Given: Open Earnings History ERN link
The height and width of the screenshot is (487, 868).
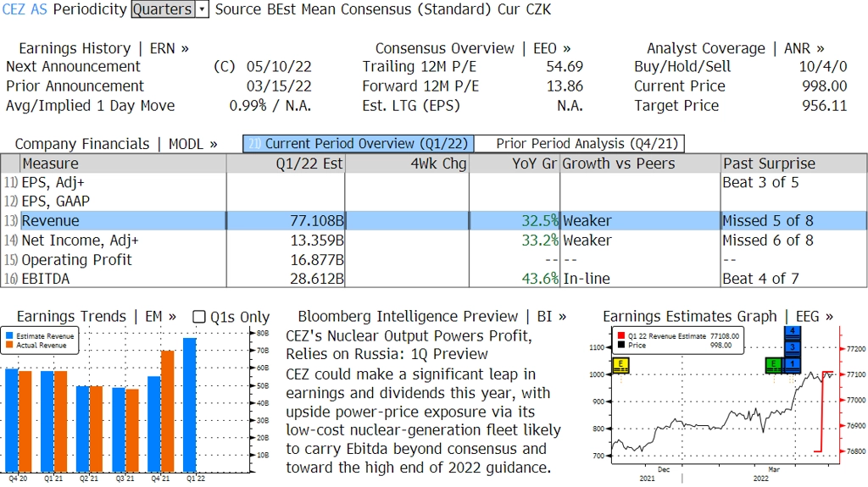Looking at the screenshot, I should click(x=104, y=49).
